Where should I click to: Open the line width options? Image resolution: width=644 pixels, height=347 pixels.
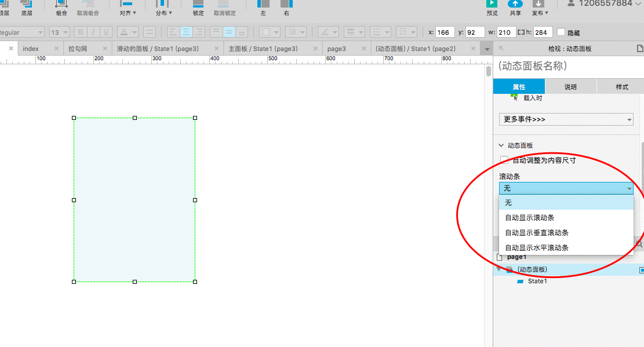tap(354, 32)
